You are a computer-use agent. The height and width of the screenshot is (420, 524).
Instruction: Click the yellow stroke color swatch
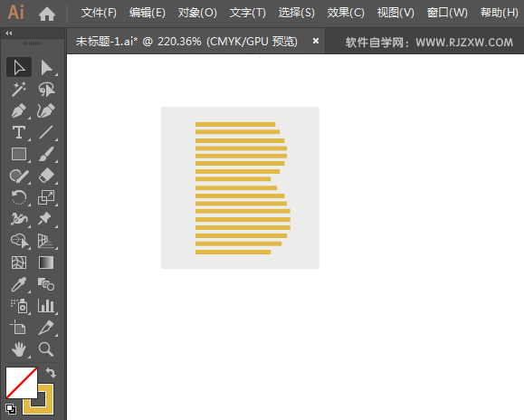(x=38, y=399)
